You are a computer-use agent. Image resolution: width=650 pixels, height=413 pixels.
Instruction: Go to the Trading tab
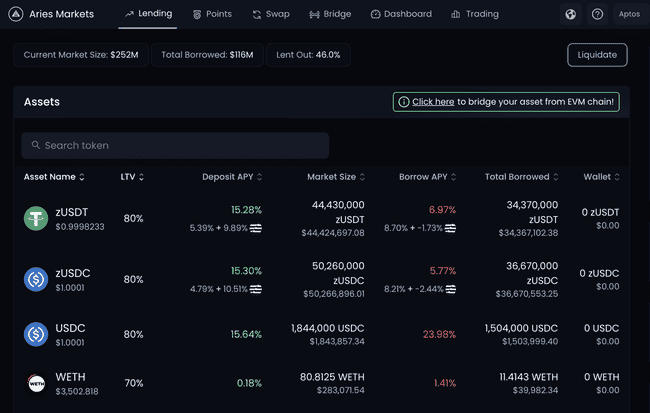point(474,14)
